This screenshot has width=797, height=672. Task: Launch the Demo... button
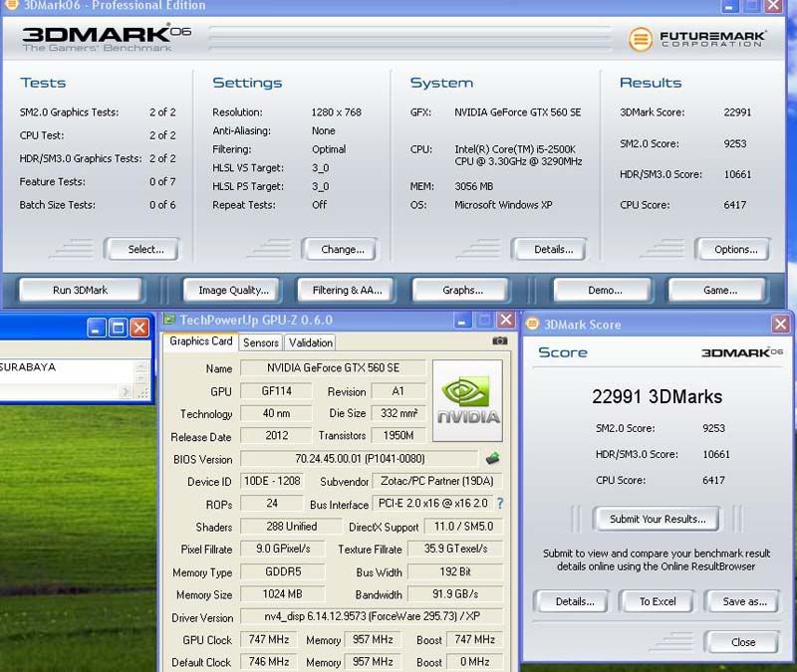603,290
